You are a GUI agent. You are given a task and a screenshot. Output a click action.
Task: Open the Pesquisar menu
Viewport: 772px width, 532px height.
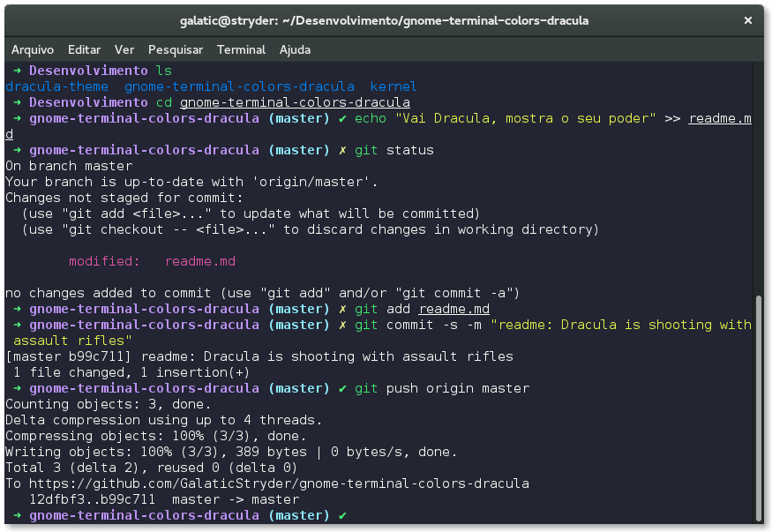point(176,49)
